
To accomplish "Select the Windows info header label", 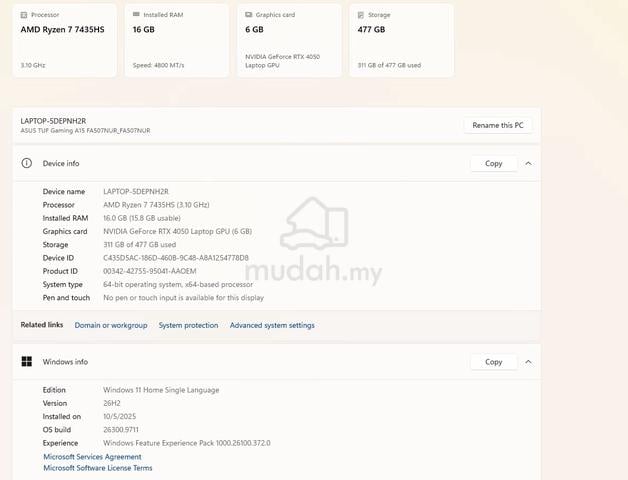I will point(65,362).
